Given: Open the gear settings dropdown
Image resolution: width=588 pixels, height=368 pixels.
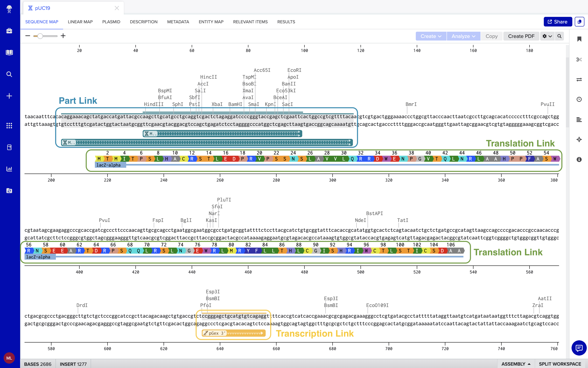Looking at the screenshot, I should point(547,36).
